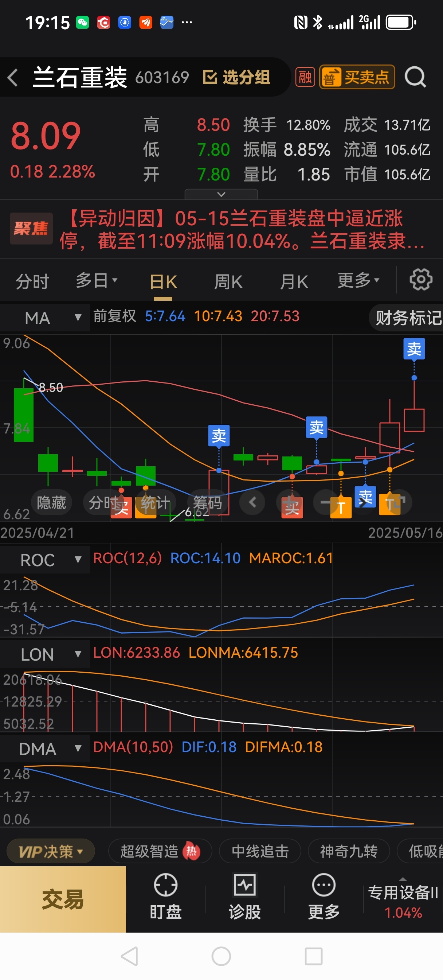Tap the back arrow beside 兰石重装
443x980 pixels.
pyautogui.click(x=13, y=78)
